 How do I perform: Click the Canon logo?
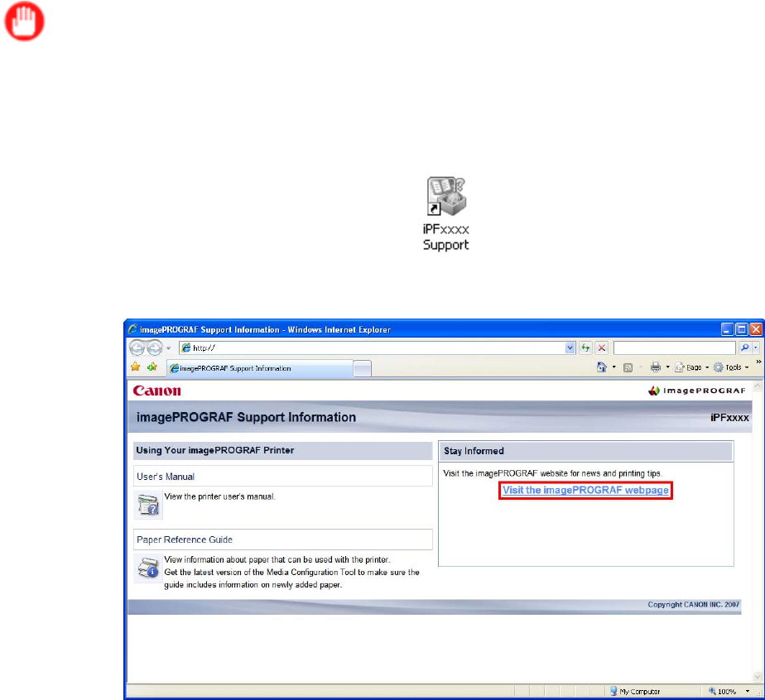(156, 391)
